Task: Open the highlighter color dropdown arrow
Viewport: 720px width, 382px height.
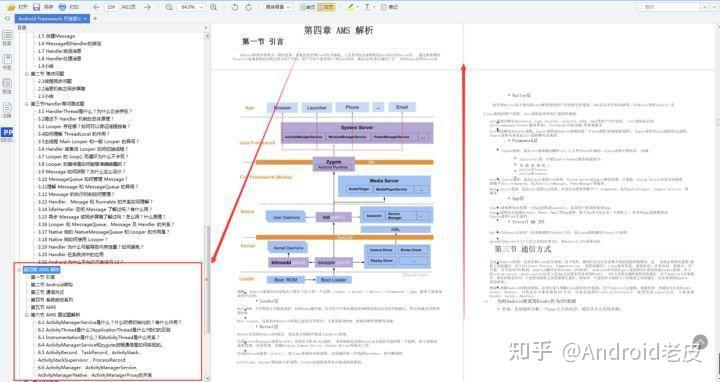Action: pyautogui.click(x=357, y=7)
